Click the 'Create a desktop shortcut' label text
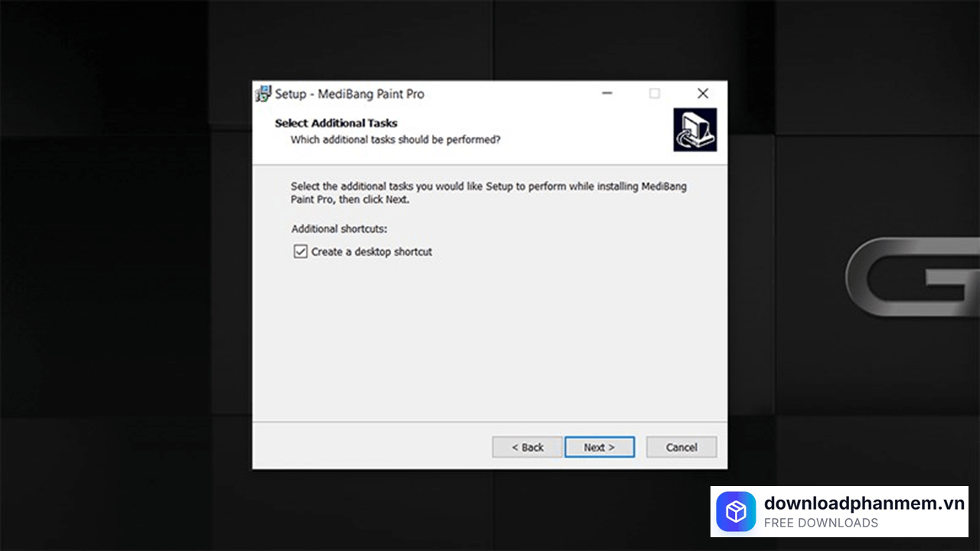Screen dimensions: 980x551 pos(371,252)
